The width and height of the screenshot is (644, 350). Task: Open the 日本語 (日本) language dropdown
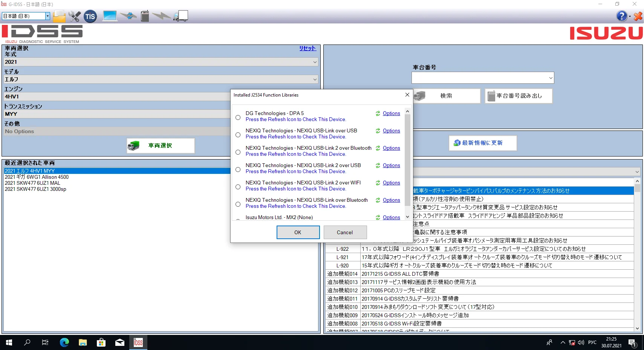click(x=26, y=16)
